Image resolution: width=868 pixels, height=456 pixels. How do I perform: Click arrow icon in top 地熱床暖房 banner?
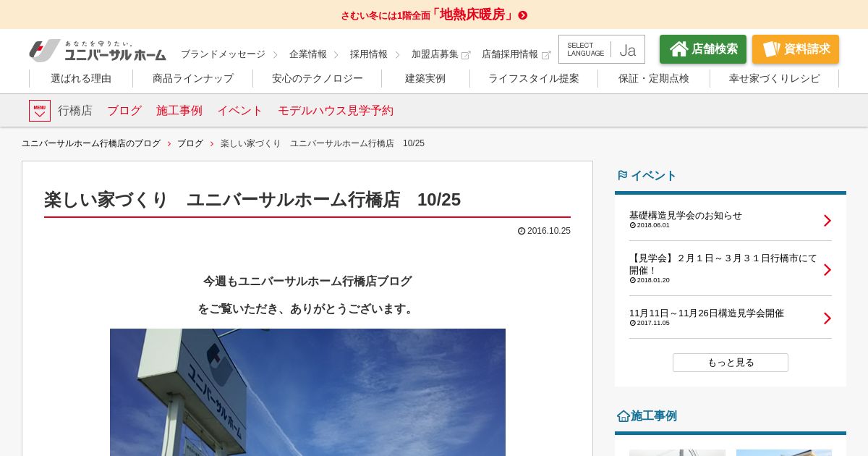tap(523, 15)
